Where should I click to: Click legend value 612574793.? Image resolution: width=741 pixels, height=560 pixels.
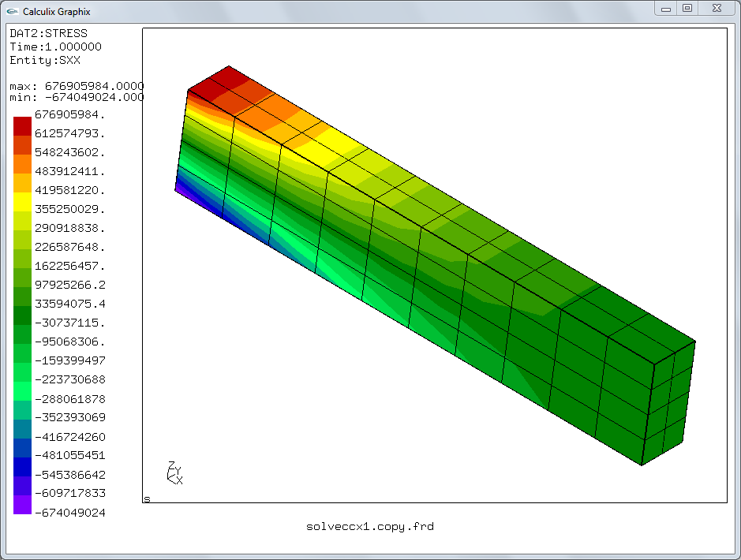click(70, 133)
